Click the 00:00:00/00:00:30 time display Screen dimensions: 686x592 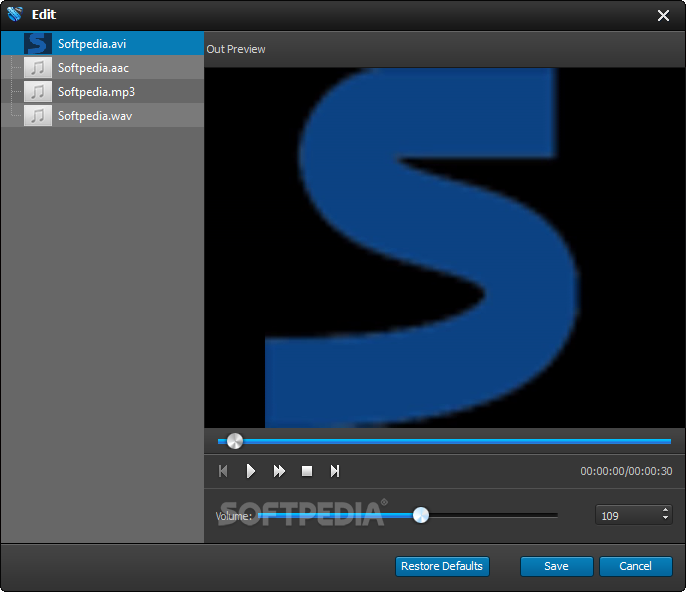(626, 471)
